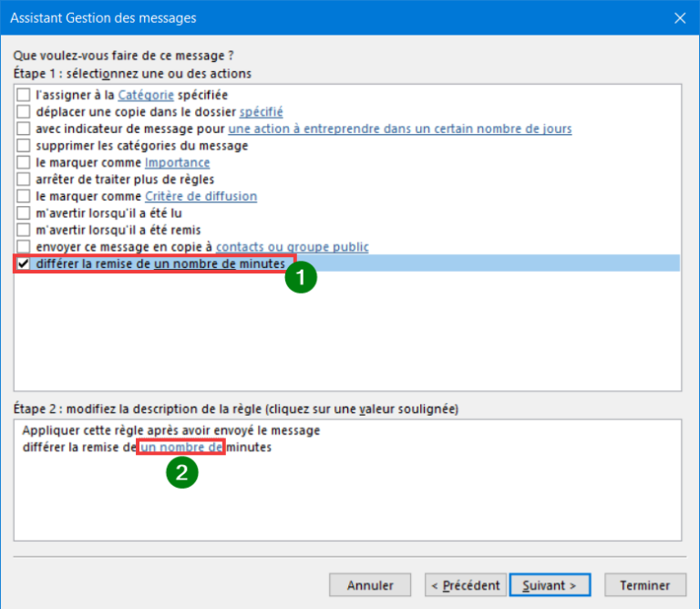700x609 pixels.
Task: Tick the "le marquer comme Importance" checkbox
Action: pos(24,163)
